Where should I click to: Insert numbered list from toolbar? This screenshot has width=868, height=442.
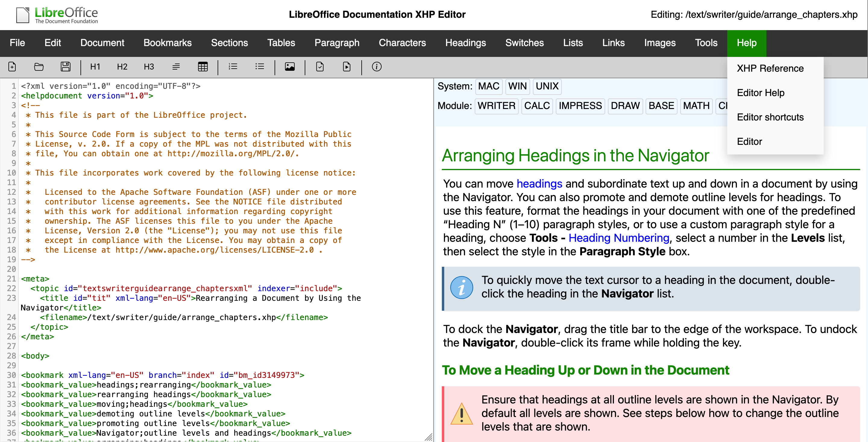coord(233,67)
